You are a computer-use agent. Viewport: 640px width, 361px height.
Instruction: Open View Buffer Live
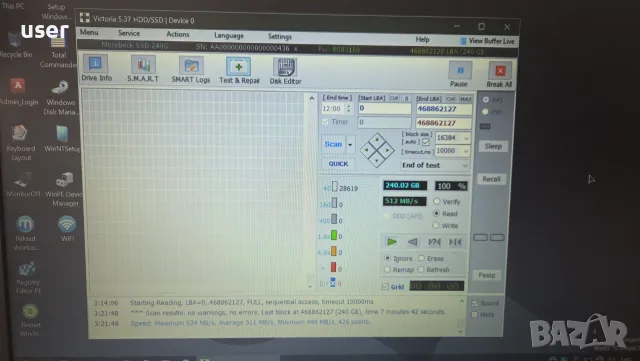(x=487, y=41)
